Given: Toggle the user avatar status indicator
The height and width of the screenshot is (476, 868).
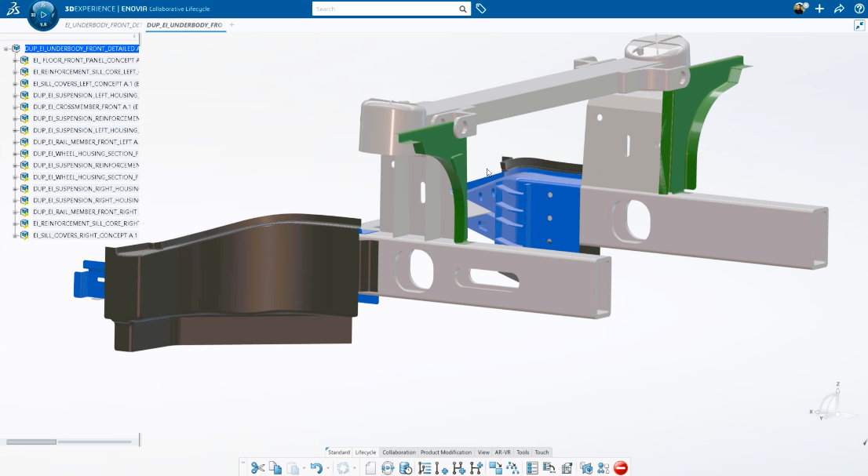Looking at the screenshot, I should [807, 5].
